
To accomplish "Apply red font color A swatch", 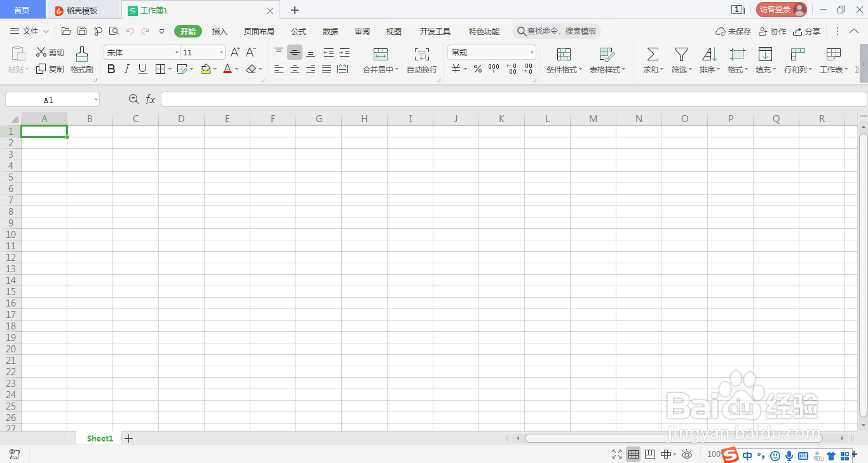I will (227, 69).
